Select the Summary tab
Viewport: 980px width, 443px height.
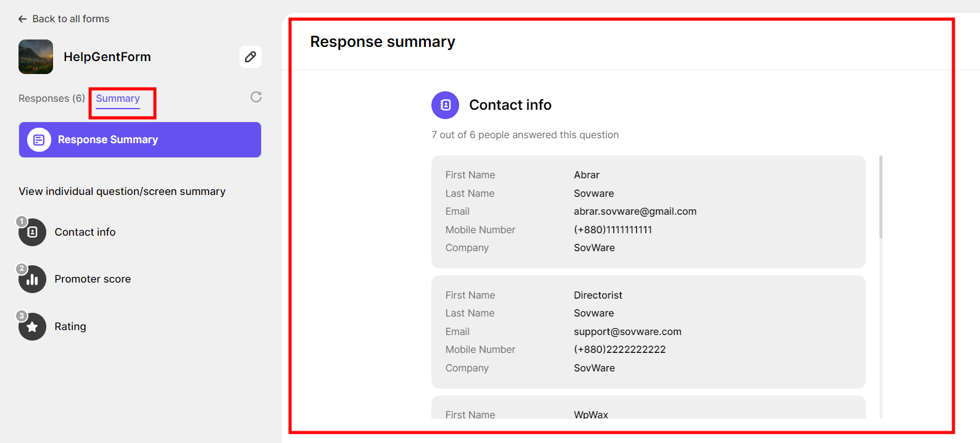118,99
